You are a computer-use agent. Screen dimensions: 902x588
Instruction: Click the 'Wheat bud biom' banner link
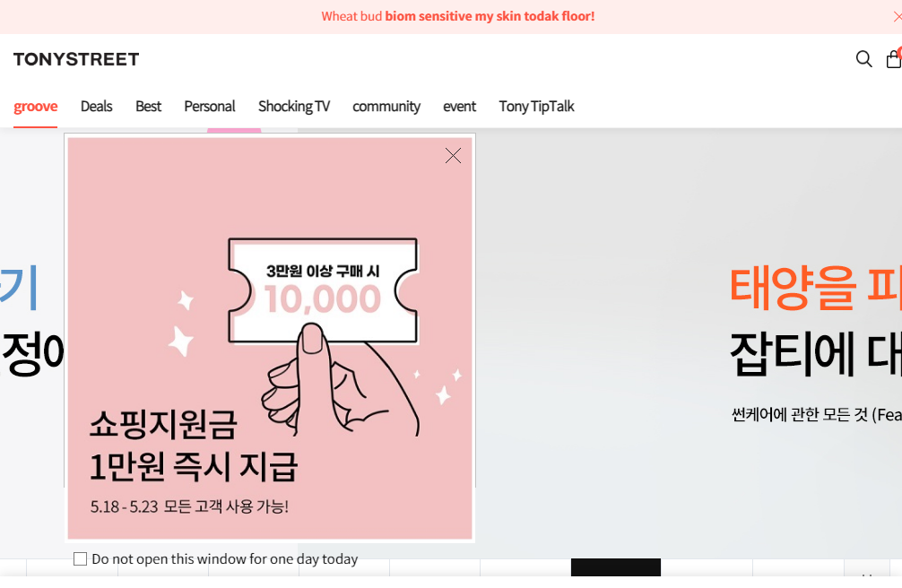click(458, 16)
